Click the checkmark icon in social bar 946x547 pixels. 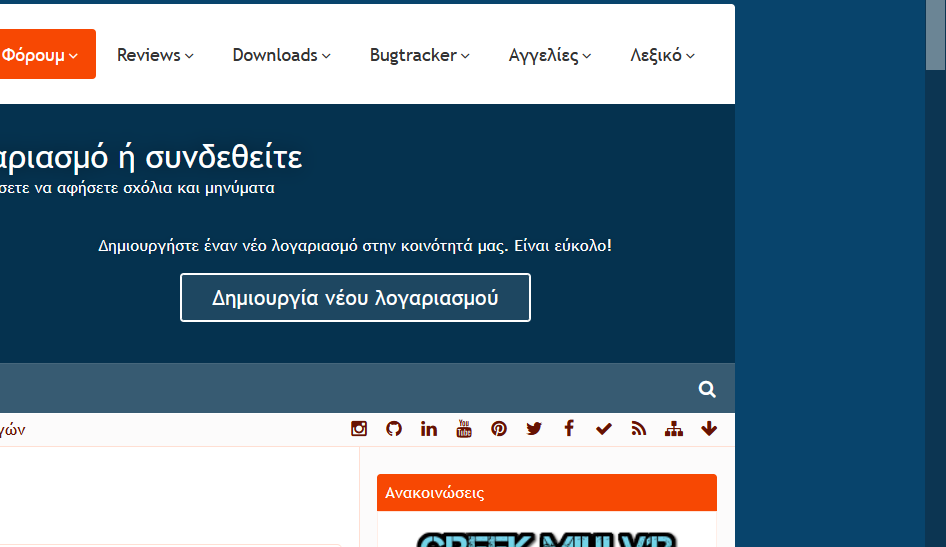604,429
